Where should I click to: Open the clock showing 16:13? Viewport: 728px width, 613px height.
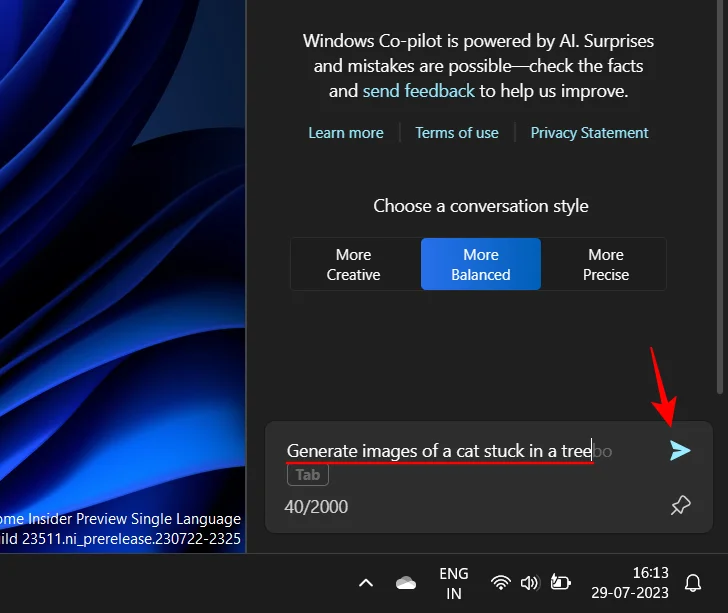point(630,583)
